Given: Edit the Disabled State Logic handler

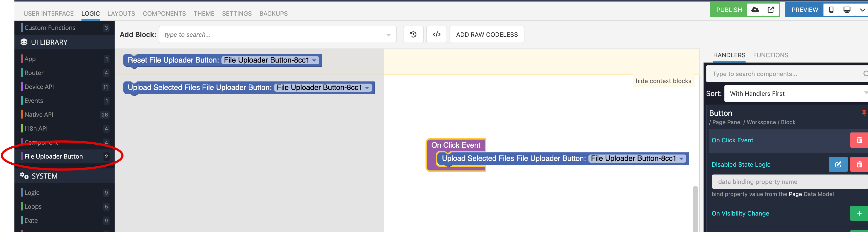Looking at the screenshot, I should tap(838, 165).
